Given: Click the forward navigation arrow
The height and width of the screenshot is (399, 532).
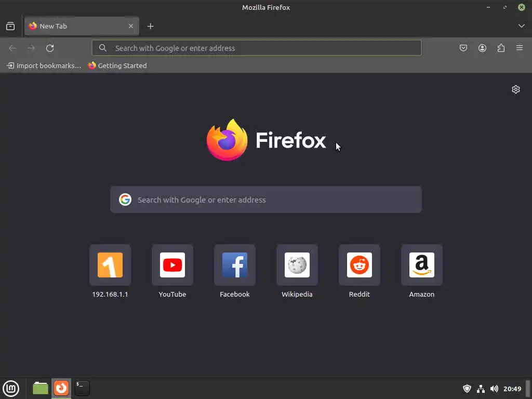Looking at the screenshot, I should click(x=31, y=48).
